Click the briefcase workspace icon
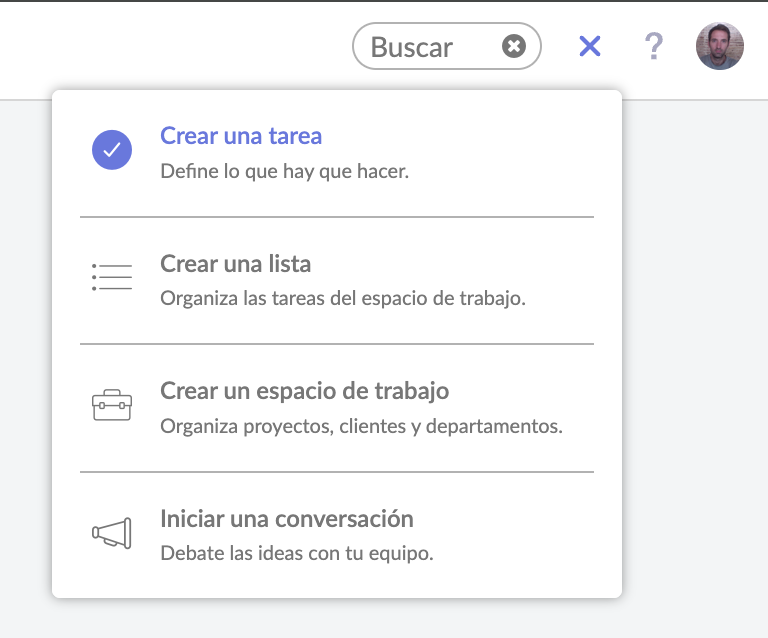The image size is (768, 638). (x=112, y=405)
